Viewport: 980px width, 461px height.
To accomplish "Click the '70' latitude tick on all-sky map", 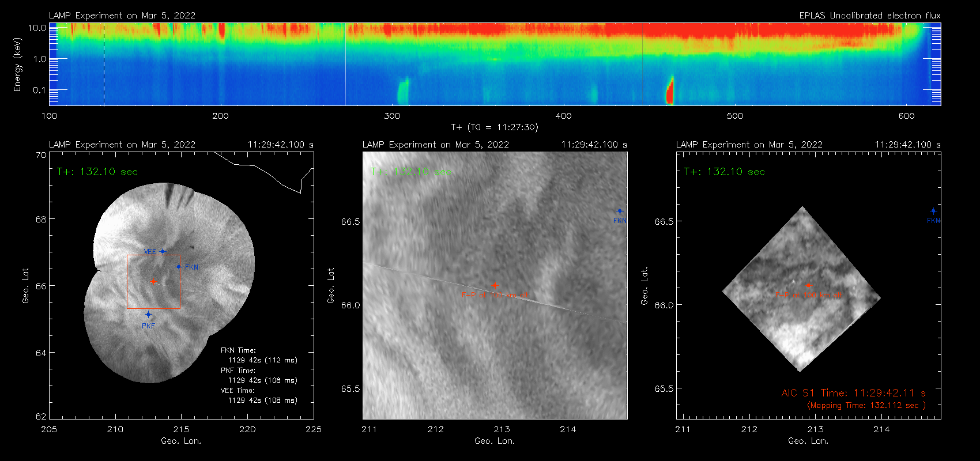I will (x=41, y=155).
